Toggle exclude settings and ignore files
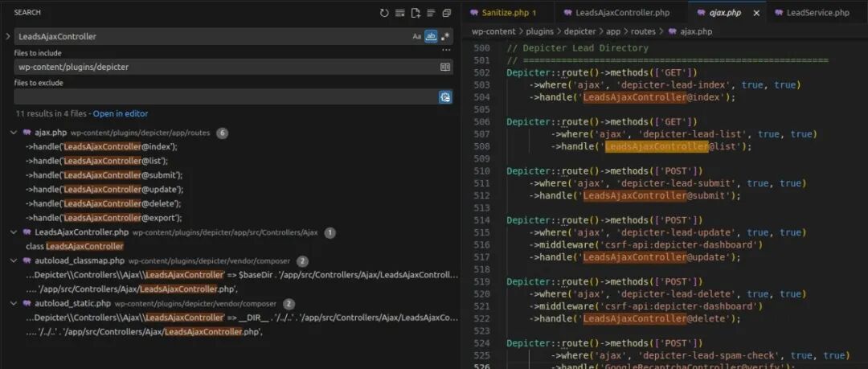868x369 pixels. click(445, 97)
